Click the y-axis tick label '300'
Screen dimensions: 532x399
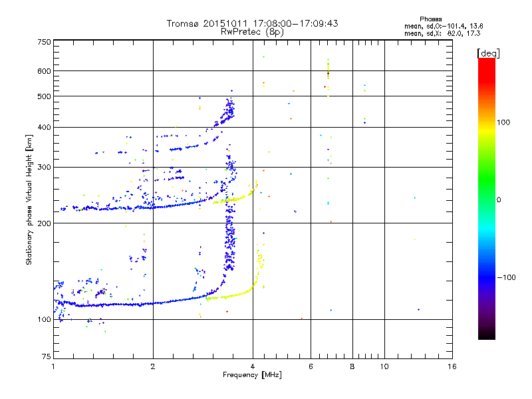(x=44, y=168)
